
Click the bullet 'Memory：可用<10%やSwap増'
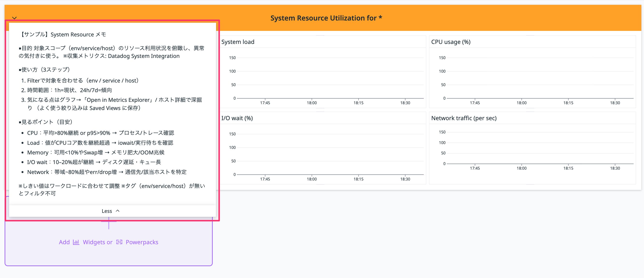pos(96,153)
